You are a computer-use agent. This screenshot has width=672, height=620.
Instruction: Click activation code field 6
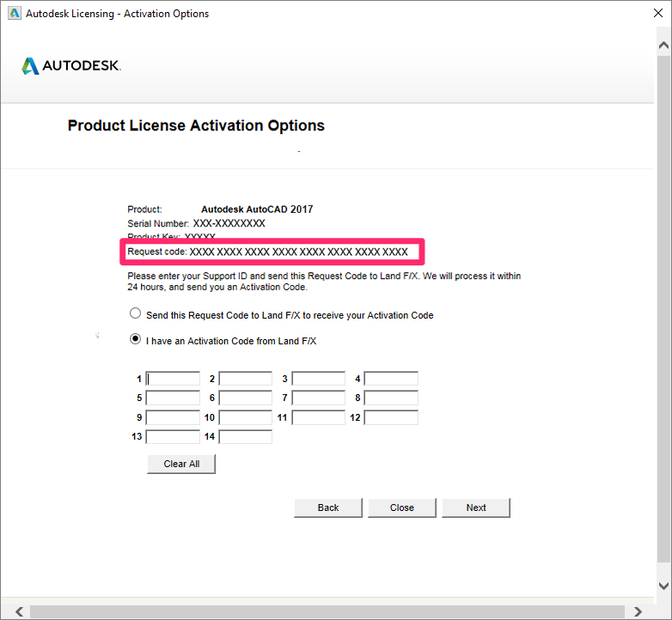coord(246,398)
